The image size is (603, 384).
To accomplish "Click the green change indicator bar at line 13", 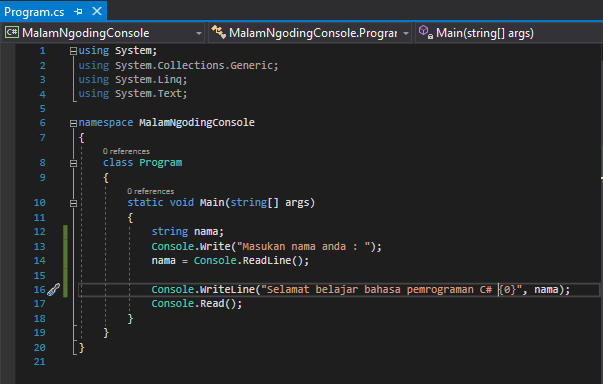I will [65, 246].
